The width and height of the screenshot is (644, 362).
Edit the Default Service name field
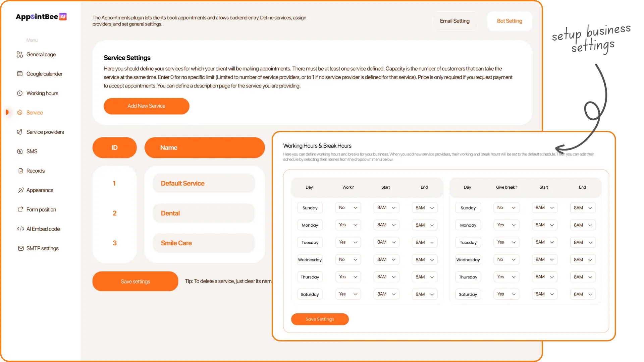click(x=204, y=183)
